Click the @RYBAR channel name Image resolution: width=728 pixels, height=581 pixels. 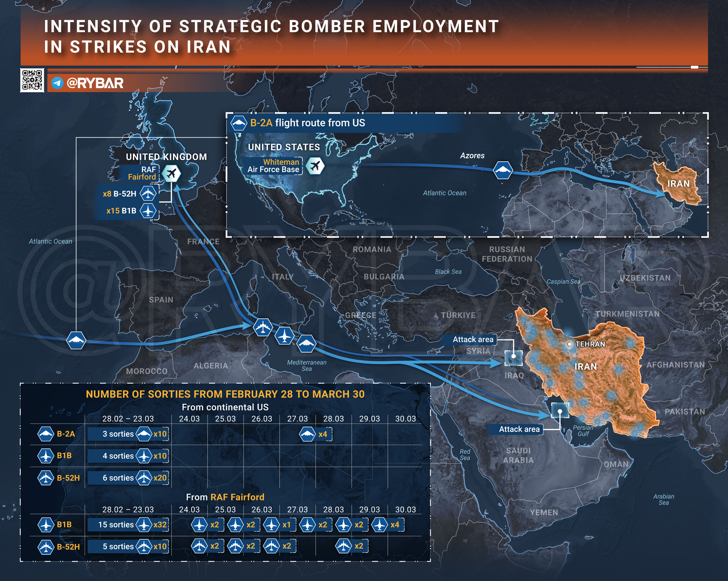pyautogui.click(x=95, y=83)
